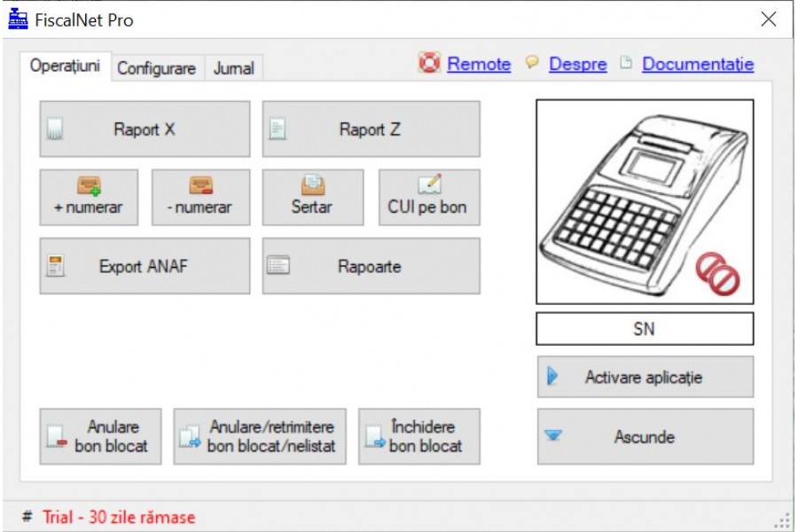The width and height of the screenshot is (798, 532).
Task: Click the red prohibited status icon on printer image
Action: click(x=717, y=273)
